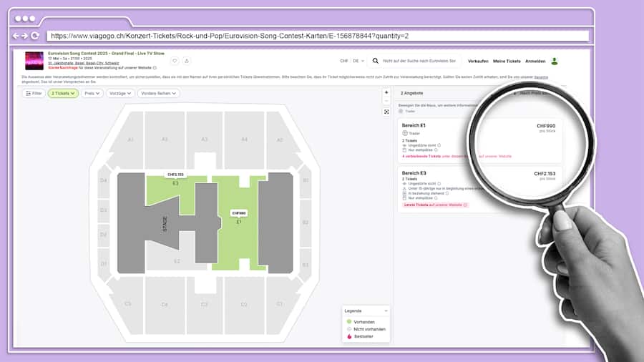Open the Verkaufen menu item

[478, 61]
